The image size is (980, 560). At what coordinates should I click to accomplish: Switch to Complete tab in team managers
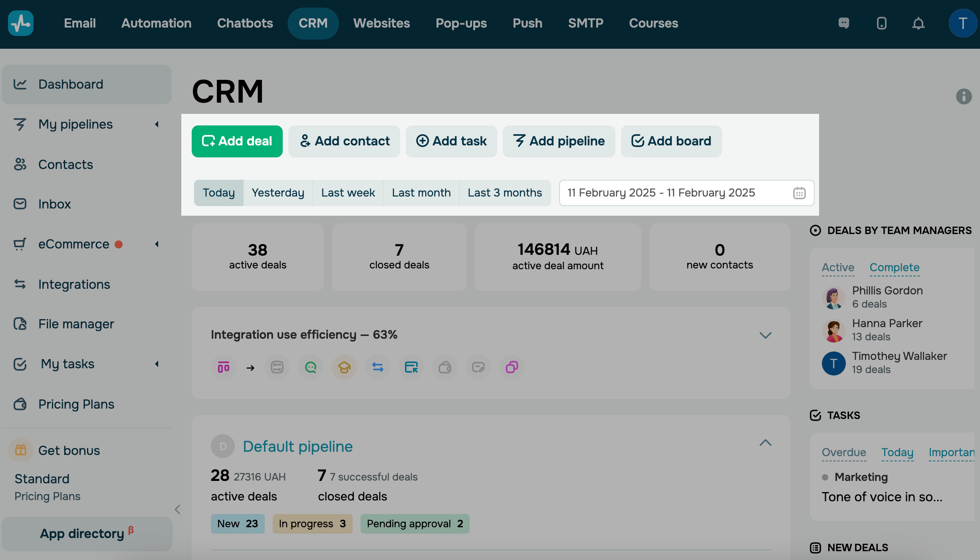(894, 267)
